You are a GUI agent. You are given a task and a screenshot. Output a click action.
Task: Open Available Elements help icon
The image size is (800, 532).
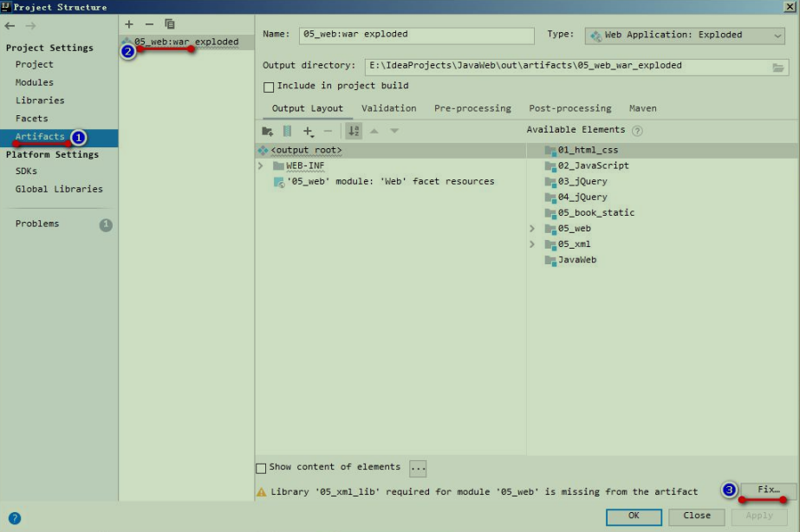[637, 131]
